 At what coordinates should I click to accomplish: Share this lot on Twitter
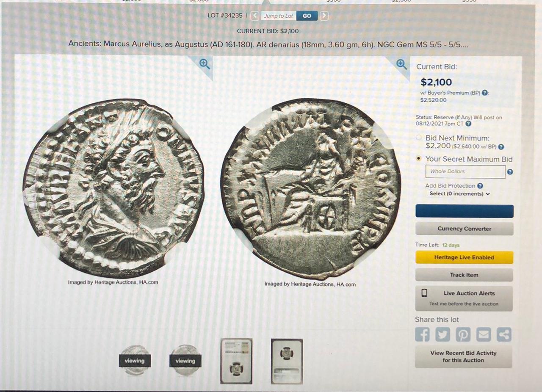click(x=442, y=334)
